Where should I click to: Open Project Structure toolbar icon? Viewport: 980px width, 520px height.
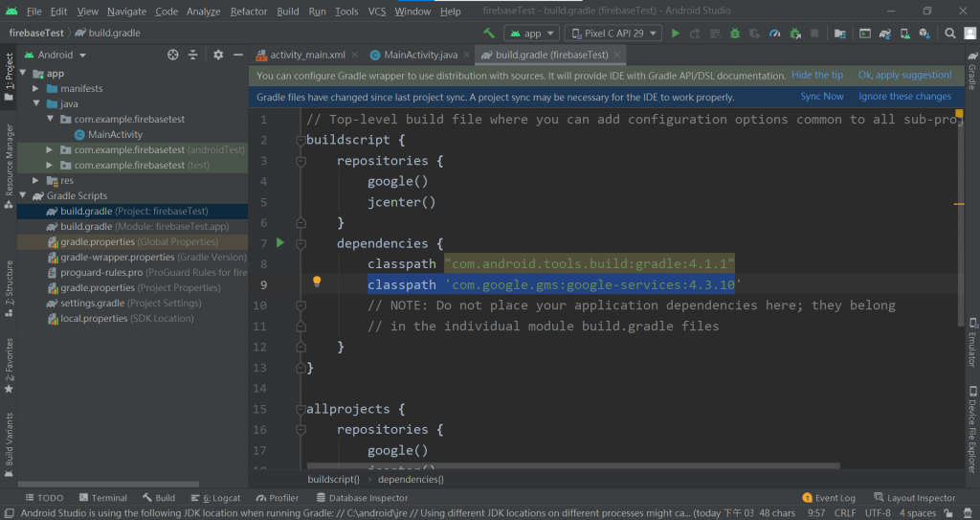coord(840,34)
